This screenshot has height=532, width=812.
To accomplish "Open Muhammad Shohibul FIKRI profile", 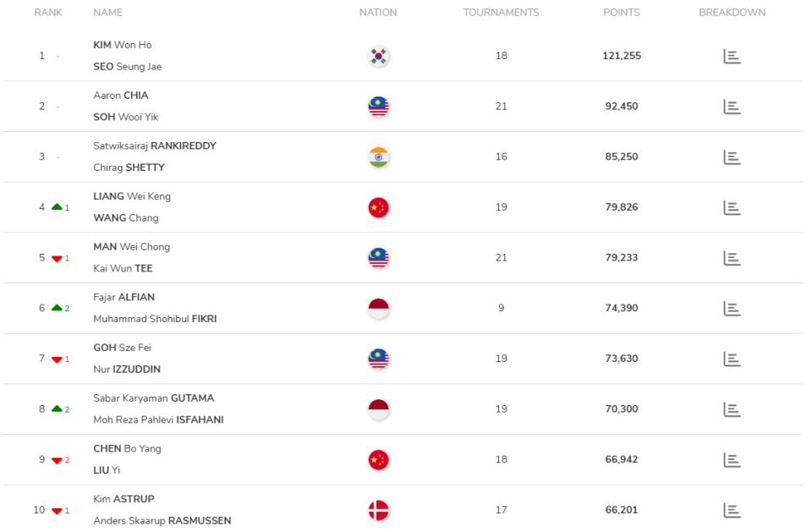I will click(155, 319).
